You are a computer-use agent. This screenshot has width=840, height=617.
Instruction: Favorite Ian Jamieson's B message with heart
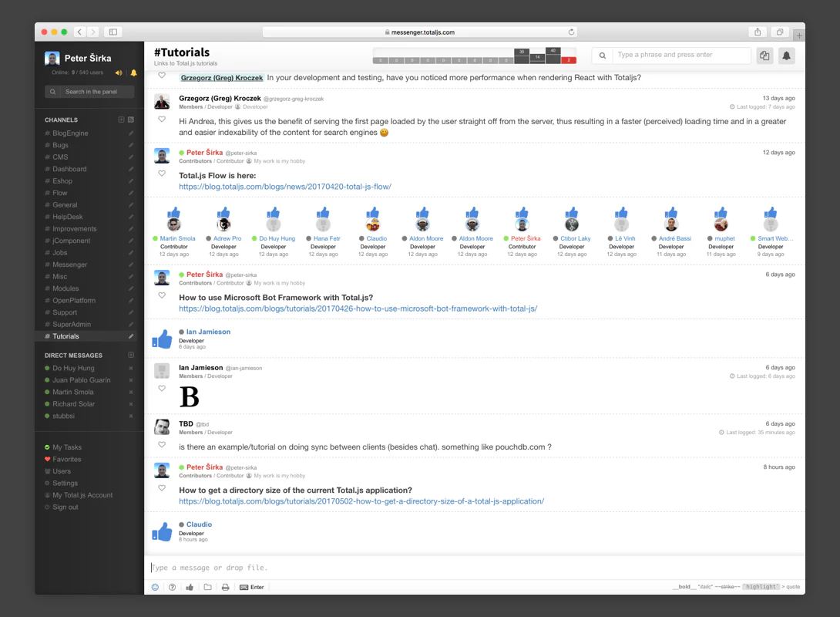[162, 388]
